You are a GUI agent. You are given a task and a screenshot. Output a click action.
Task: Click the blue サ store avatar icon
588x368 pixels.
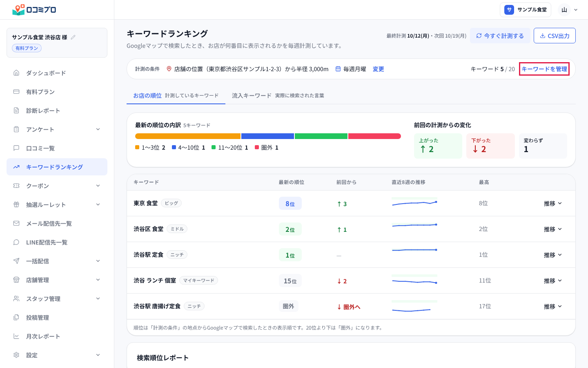[x=509, y=10]
